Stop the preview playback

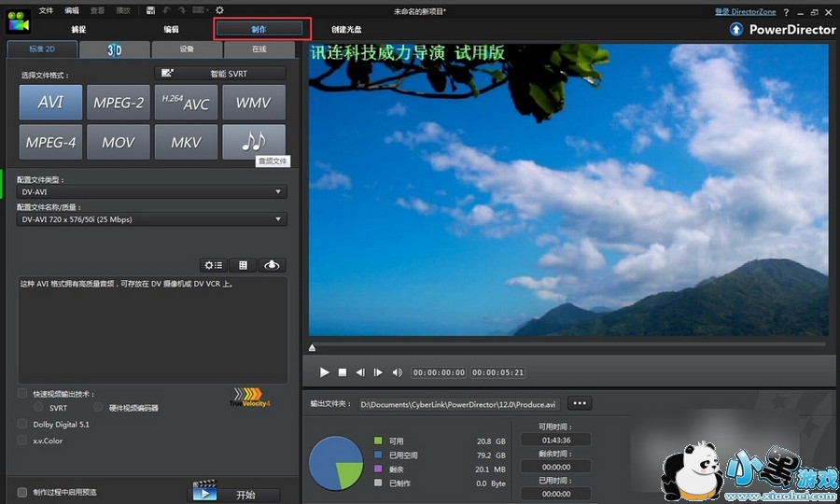coord(343,372)
